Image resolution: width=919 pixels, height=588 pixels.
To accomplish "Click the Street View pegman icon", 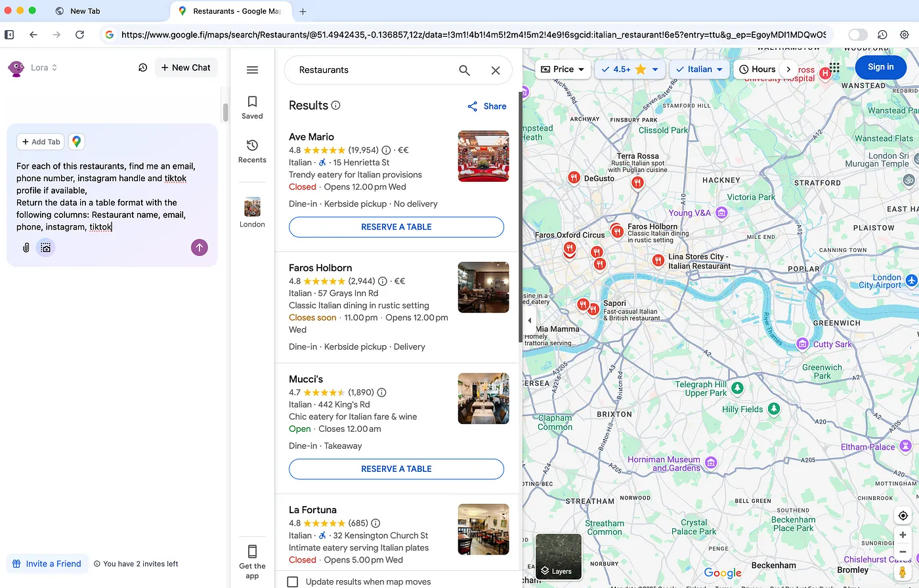I will [x=903, y=573].
